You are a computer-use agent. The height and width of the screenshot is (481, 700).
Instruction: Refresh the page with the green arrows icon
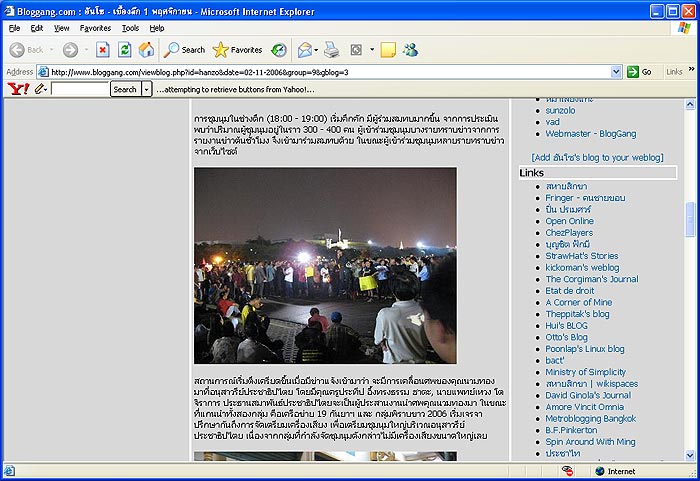[125, 50]
